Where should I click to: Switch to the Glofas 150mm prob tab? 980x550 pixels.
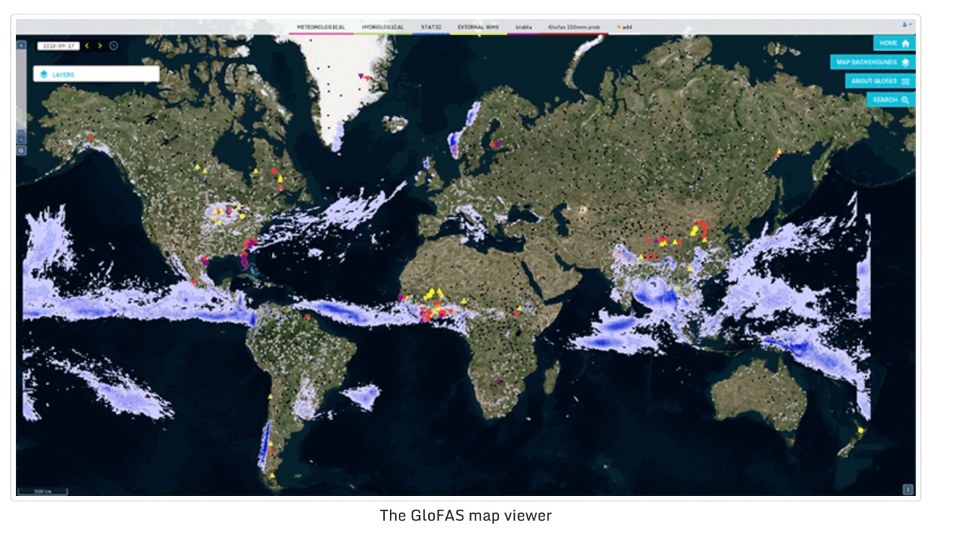[x=574, y=27]
